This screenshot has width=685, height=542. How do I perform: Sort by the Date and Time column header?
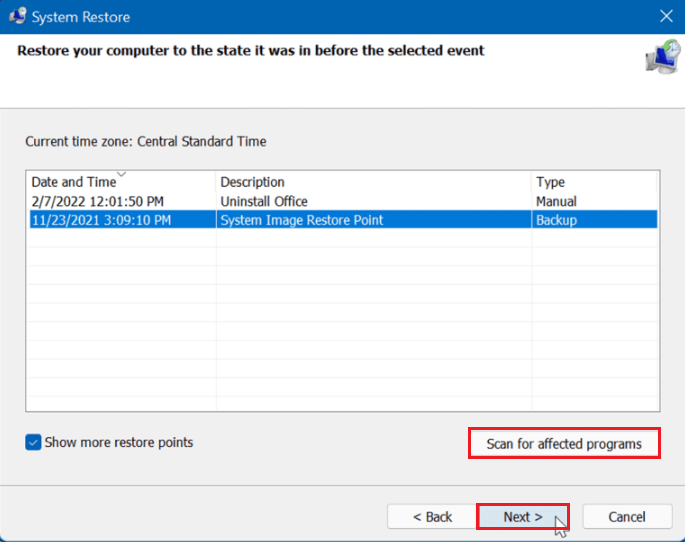[x=121, y=182]
